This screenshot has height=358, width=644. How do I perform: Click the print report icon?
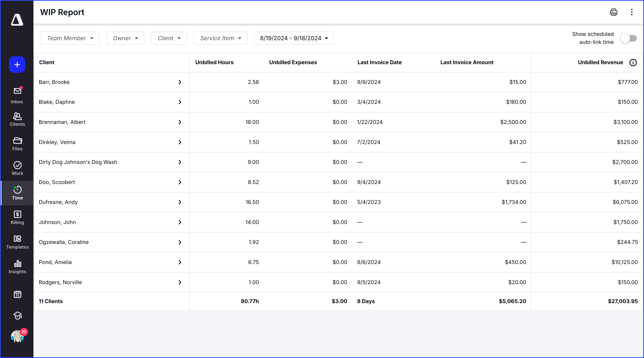click(x=614, y=12)
